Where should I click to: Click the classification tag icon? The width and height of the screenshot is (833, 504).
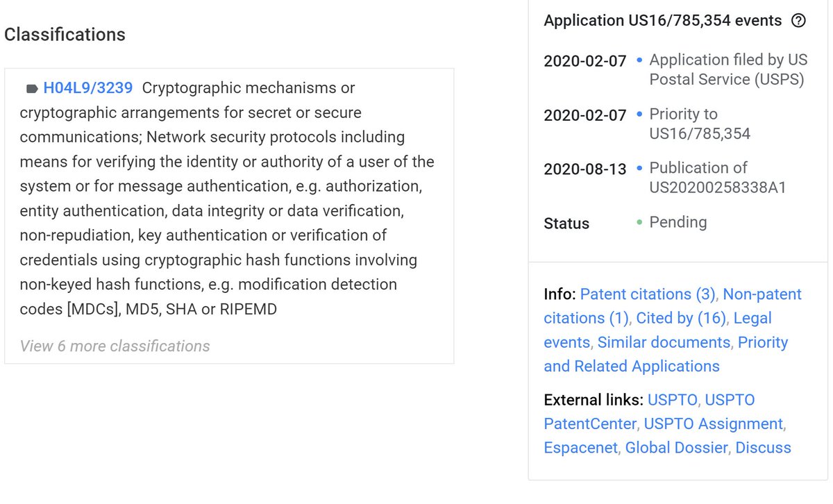pos(32,89)
